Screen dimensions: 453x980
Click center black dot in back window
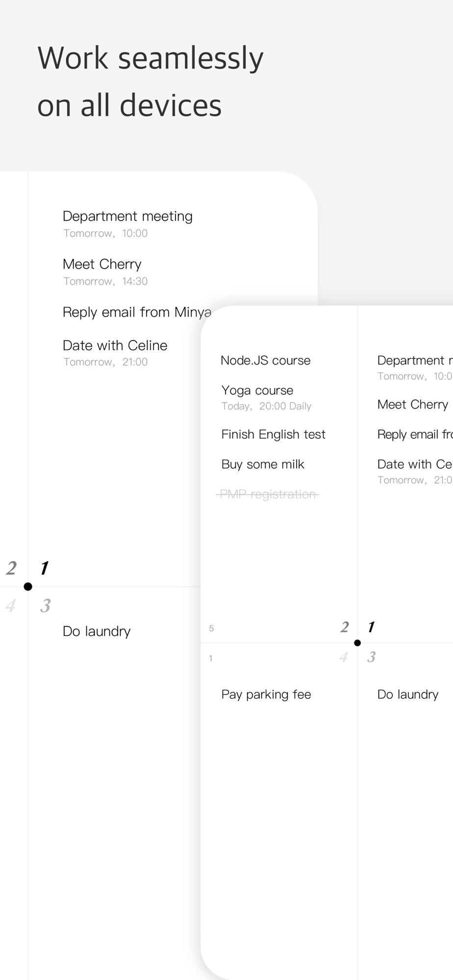[x=28, y=587]
